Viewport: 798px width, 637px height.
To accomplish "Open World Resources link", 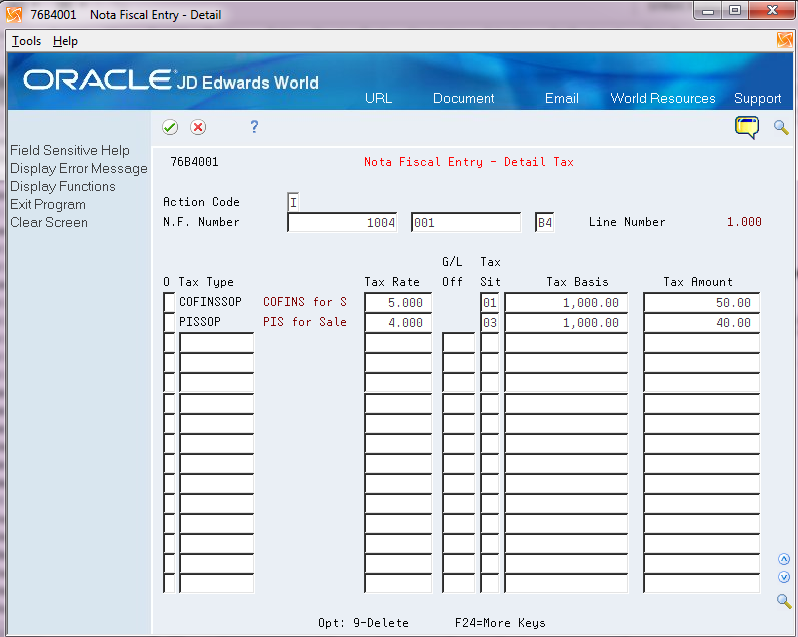I will (663, 98).
